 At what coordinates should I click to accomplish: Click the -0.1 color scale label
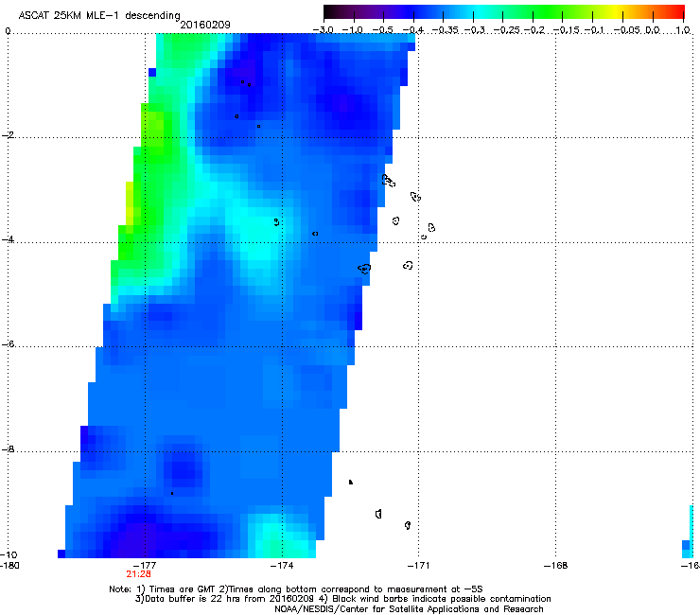coord(594,30)
